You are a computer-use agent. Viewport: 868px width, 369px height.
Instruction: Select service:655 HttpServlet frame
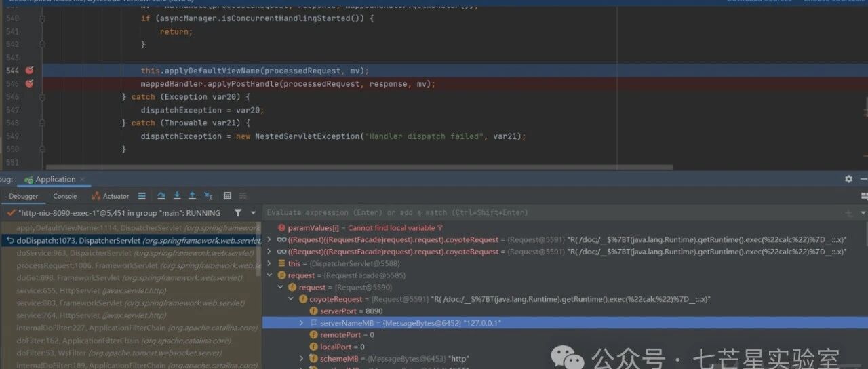[131, 290]
